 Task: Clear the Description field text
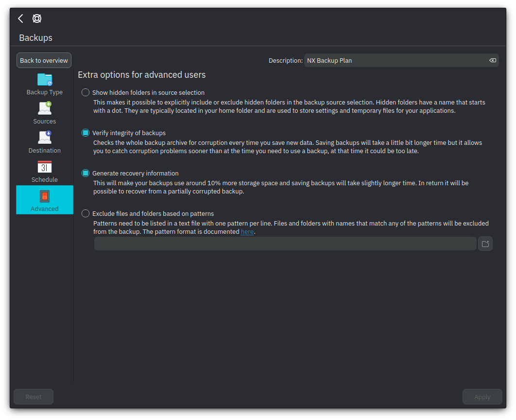pos(492,61)
